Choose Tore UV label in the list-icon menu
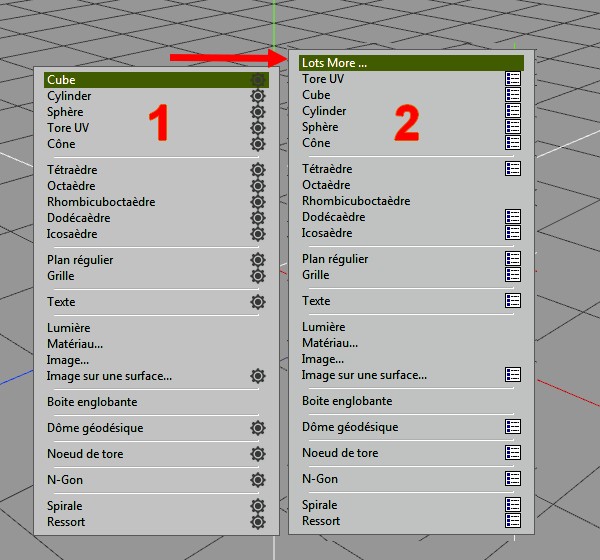The image size is (600, 560). pyautogui.click(x=323, y=79)
